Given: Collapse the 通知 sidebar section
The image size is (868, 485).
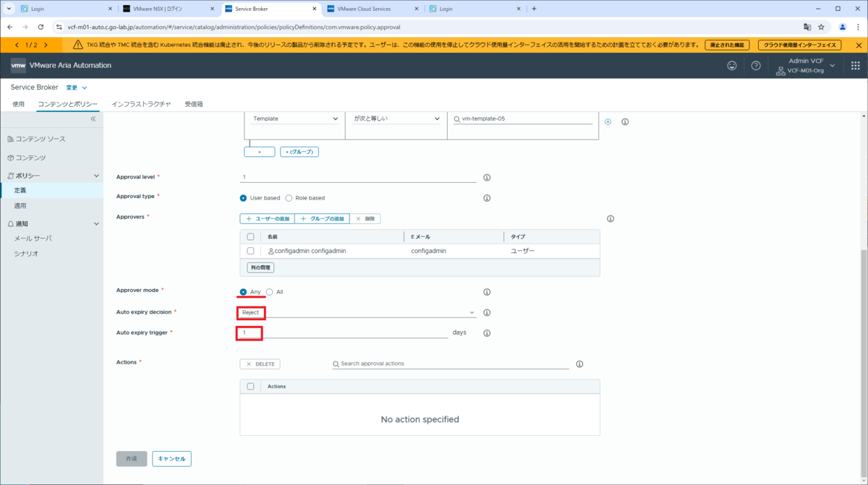Looking at the screenshot, I should tap(97, 224).
